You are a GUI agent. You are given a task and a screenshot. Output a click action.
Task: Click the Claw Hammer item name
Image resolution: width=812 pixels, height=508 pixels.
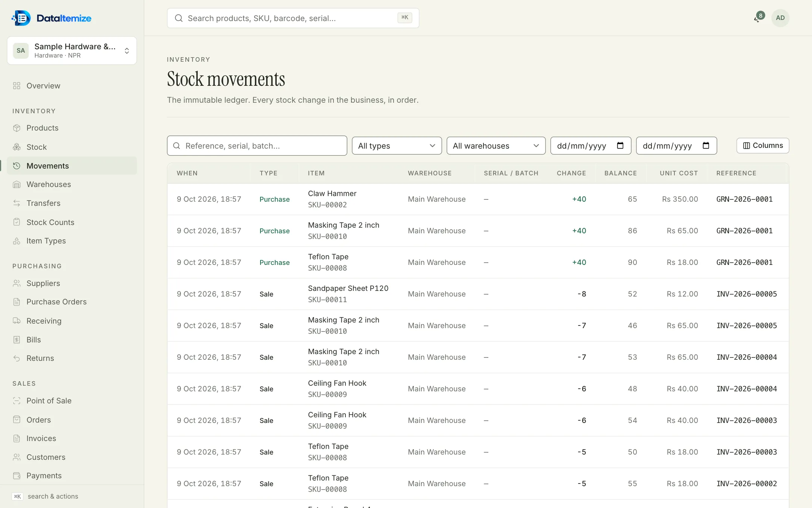332,193
